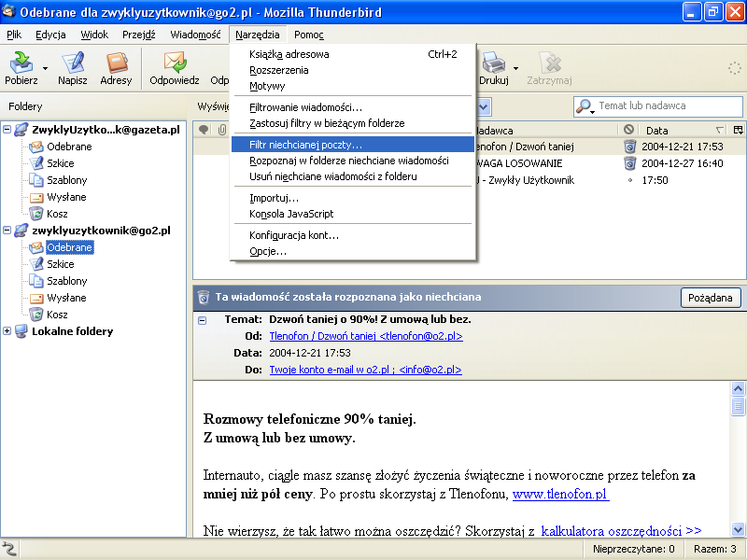Click the Odpowiedz reply icon

[x=175, y=62]
